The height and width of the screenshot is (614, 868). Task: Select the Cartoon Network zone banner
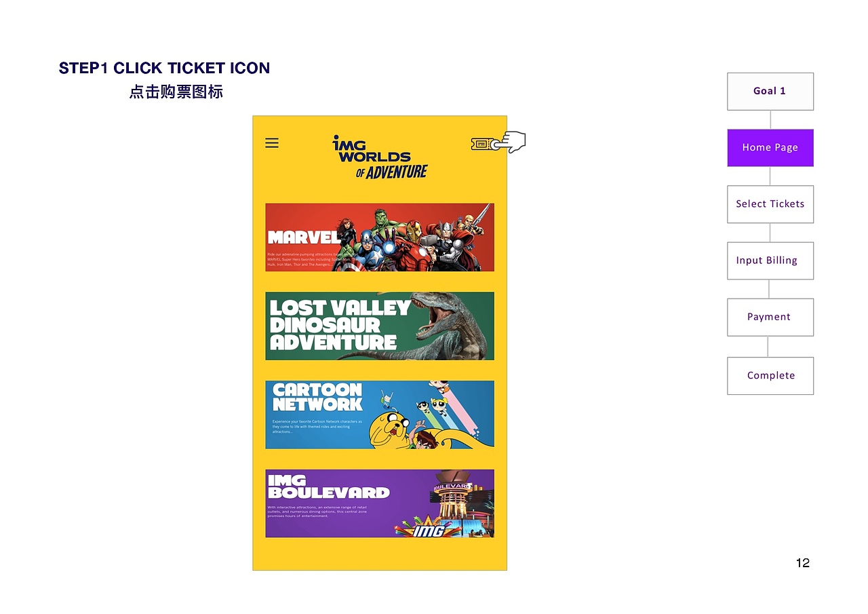[380, 415]
